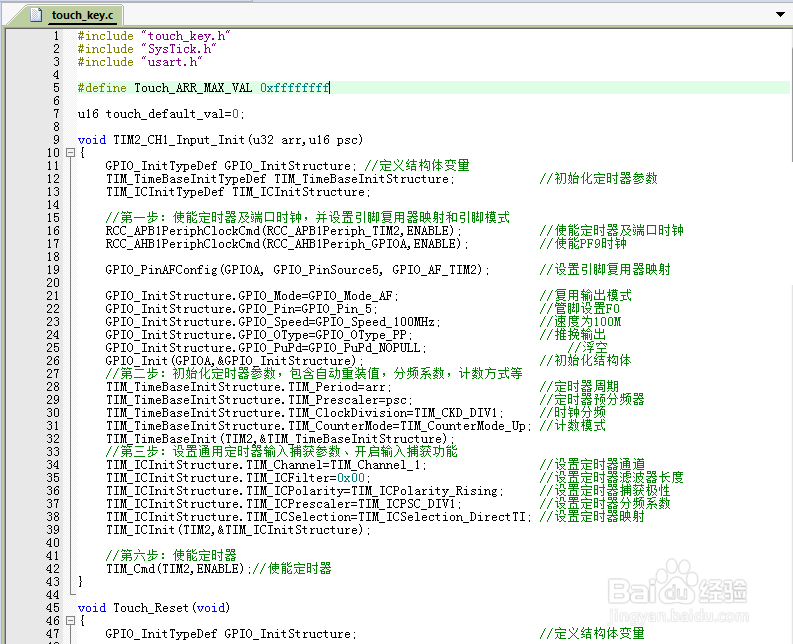The image size is (793, 644).
Task: Click void Touch_Reset(void) declaration
Action: tap(154, 608)
